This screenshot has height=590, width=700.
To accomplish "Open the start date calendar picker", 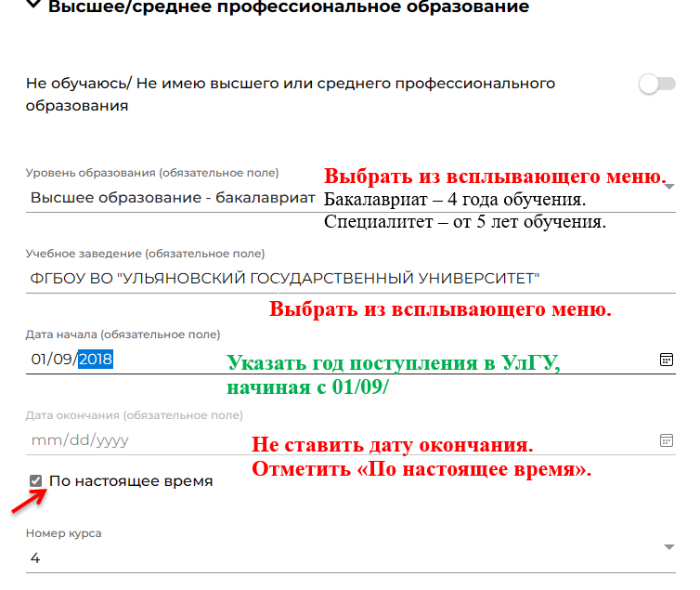I will (666, 360).
